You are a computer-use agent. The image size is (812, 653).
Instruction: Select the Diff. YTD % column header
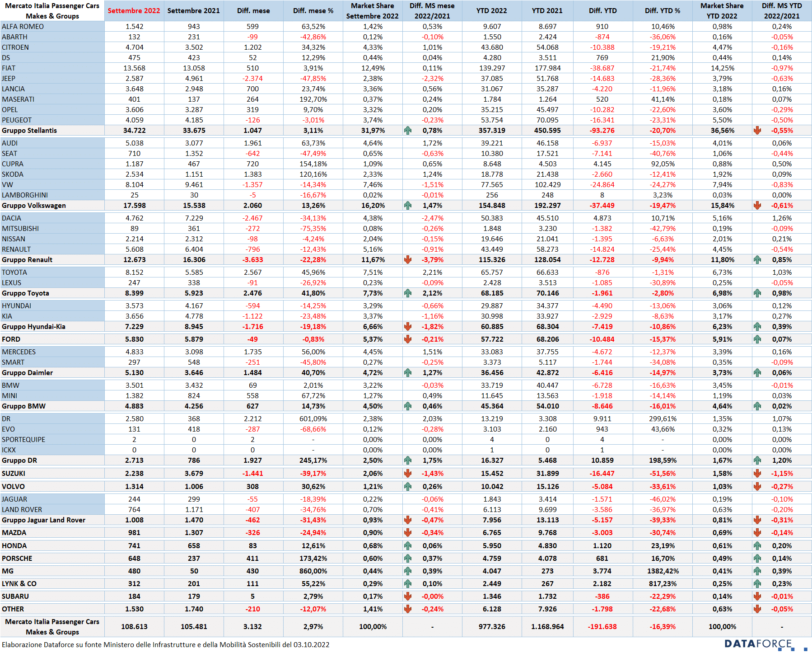point(663,11)
